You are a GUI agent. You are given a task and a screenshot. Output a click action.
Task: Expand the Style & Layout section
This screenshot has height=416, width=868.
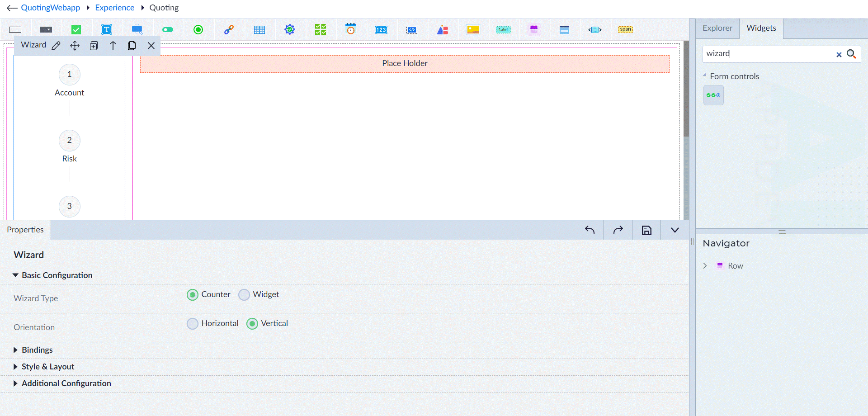15,367
